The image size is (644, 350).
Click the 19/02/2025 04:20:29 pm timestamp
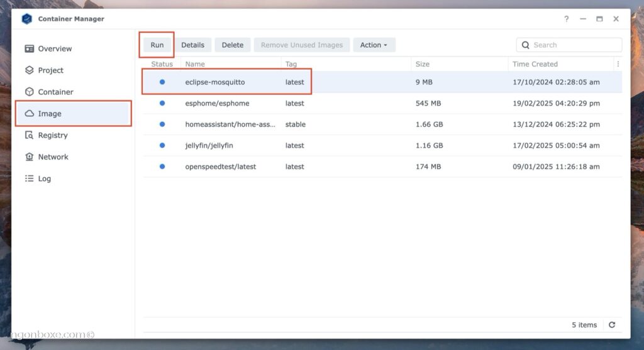pyautogui.click(x=556, y=104)
